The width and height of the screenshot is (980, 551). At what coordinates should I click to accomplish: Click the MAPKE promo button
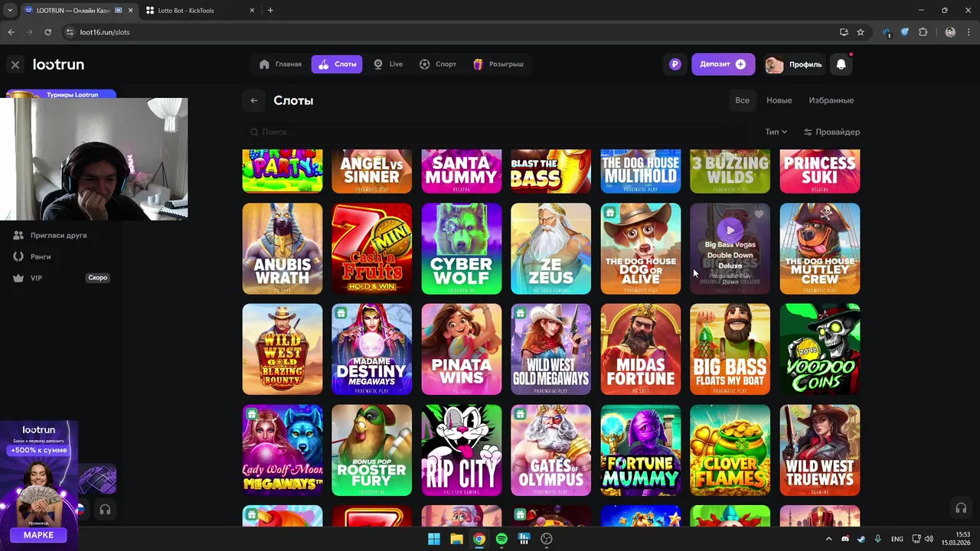(x=38, y=535)
